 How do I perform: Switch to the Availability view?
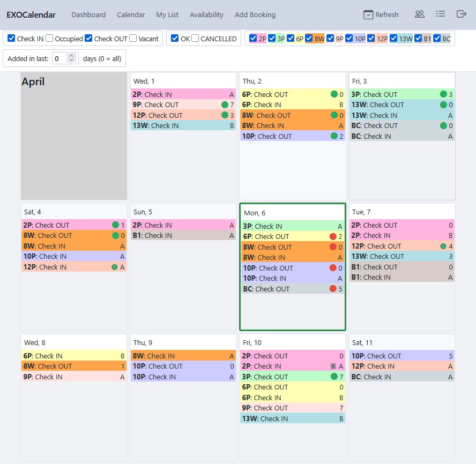pos(206,14)
